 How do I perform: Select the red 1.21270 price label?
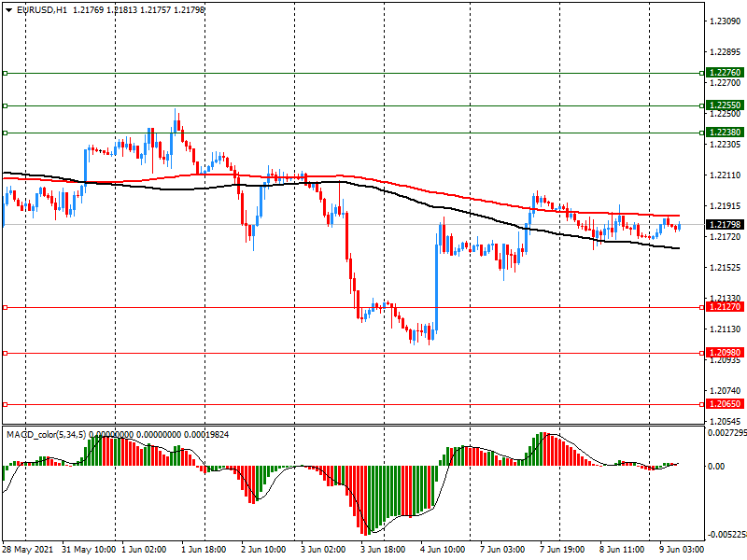[725, 307]
